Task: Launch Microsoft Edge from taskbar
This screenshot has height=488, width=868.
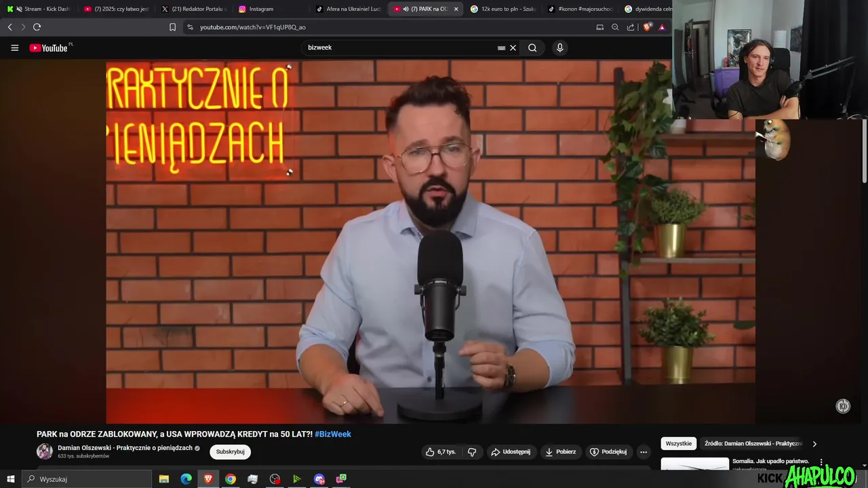Action: [x=186, y=479]
